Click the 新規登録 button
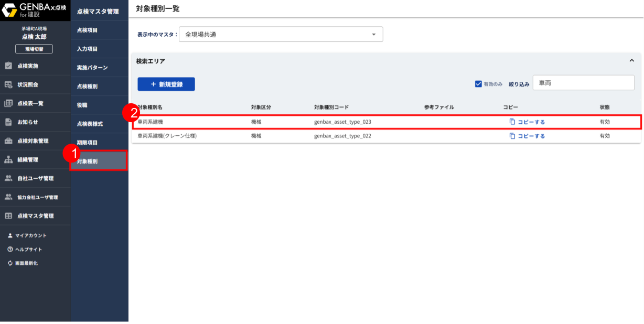 166,84
